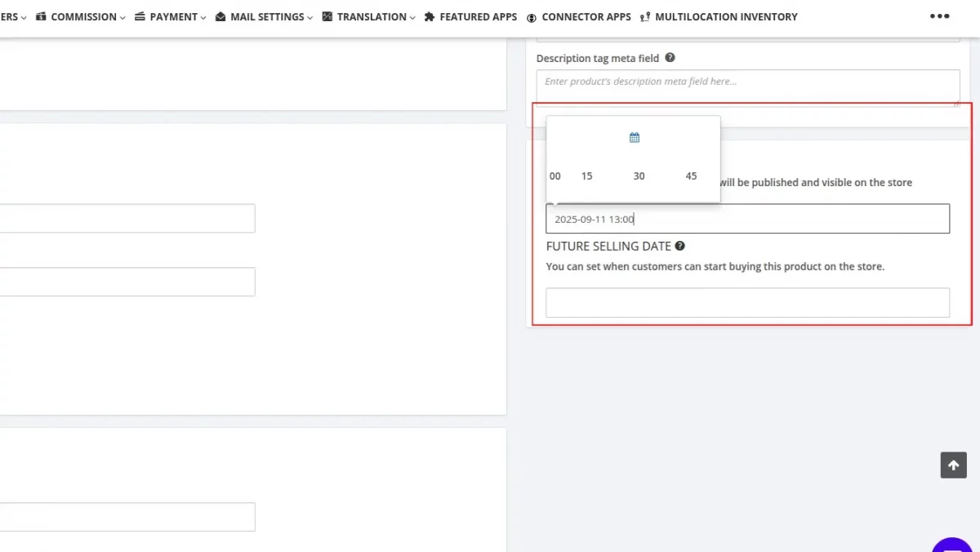Click the Connector Apps globe icon
Screen dimensions: 980x552
tap(532, 16)
